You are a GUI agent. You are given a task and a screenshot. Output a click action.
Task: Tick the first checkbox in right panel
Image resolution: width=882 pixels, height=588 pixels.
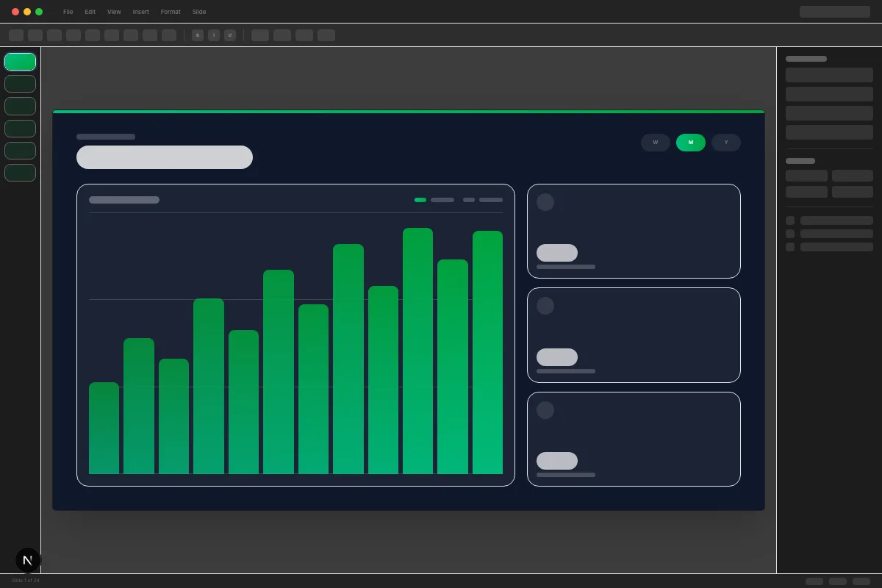(790, 220)
